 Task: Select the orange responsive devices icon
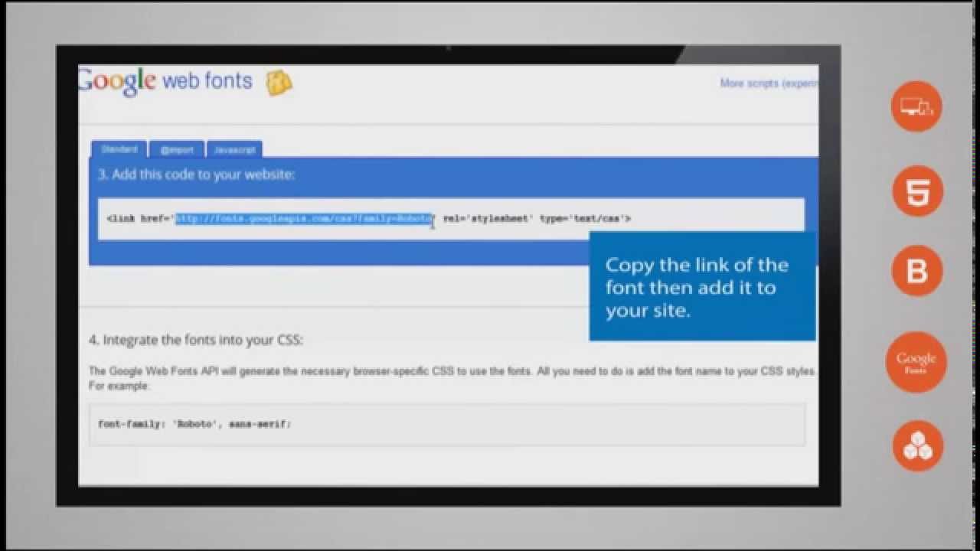coord(916,106)
